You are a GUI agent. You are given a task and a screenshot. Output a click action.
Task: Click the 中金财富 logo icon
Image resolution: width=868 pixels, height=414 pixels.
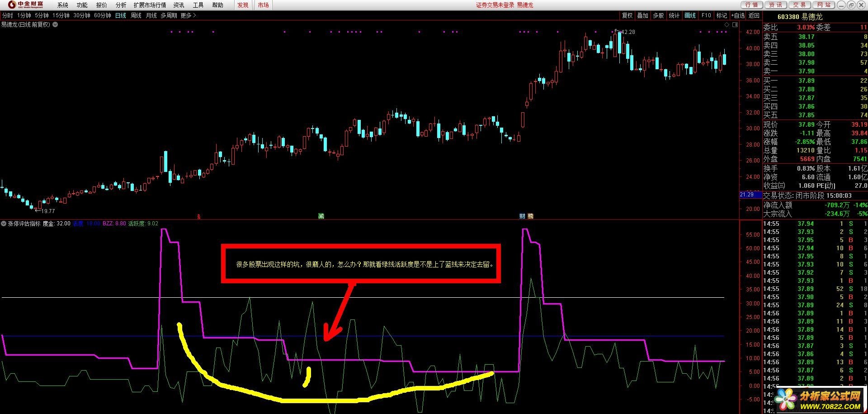click(x=12, y=5)
